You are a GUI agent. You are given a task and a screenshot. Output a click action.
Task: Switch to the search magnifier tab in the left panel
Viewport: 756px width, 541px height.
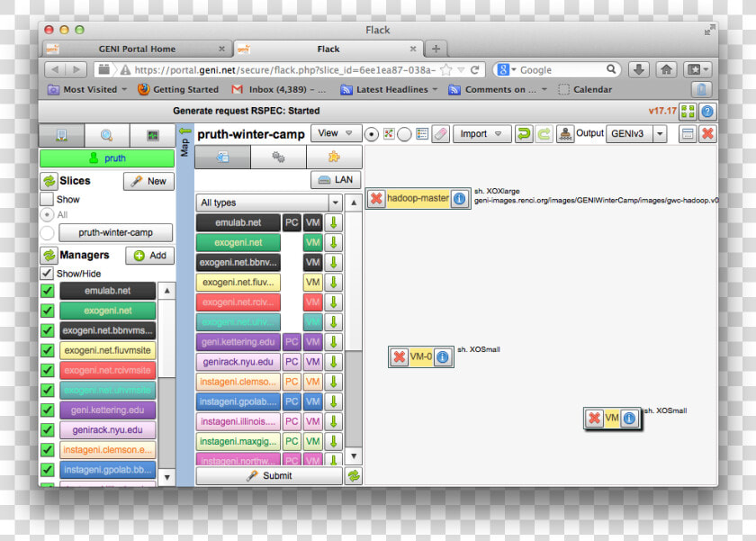point(106,135)
